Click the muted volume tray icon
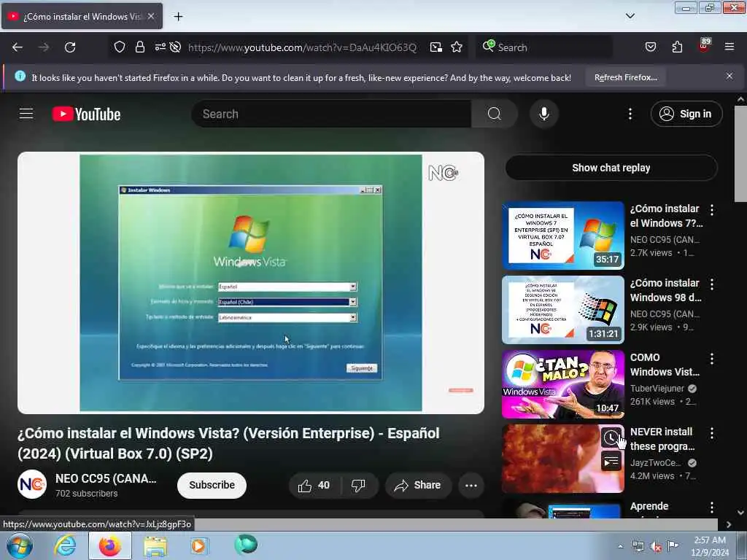The image size is (747, 560). coord(656,547)
